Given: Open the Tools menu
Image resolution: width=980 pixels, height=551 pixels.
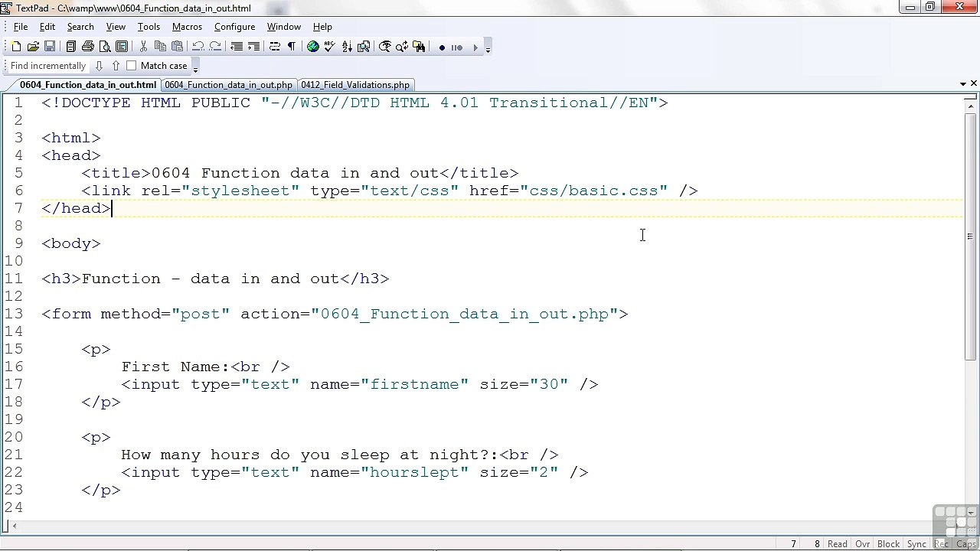Looking at the screenshot, I should pyautogui.click(x=149, y=27).
